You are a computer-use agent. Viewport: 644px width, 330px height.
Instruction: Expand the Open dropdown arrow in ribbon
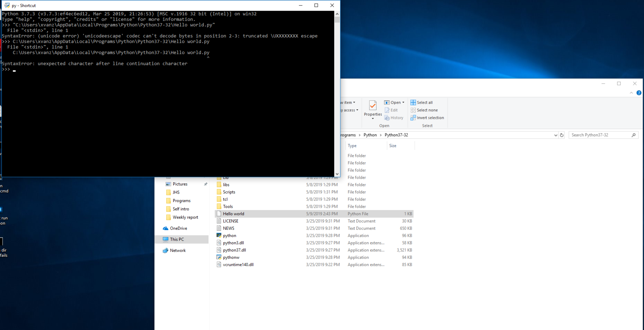tap(403, 102)
